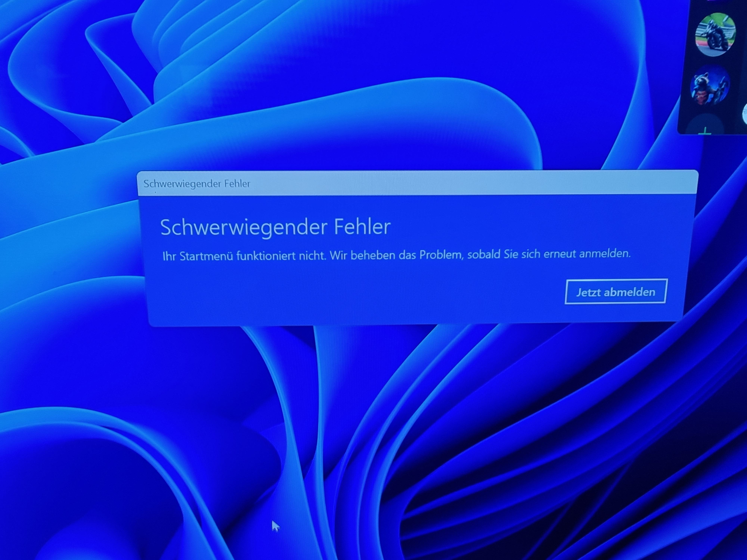Viewport: 747px width, 560px height.
Task: Click the dialog title bar "Schwerwiegender Fehler"
Action: [417, 183]
